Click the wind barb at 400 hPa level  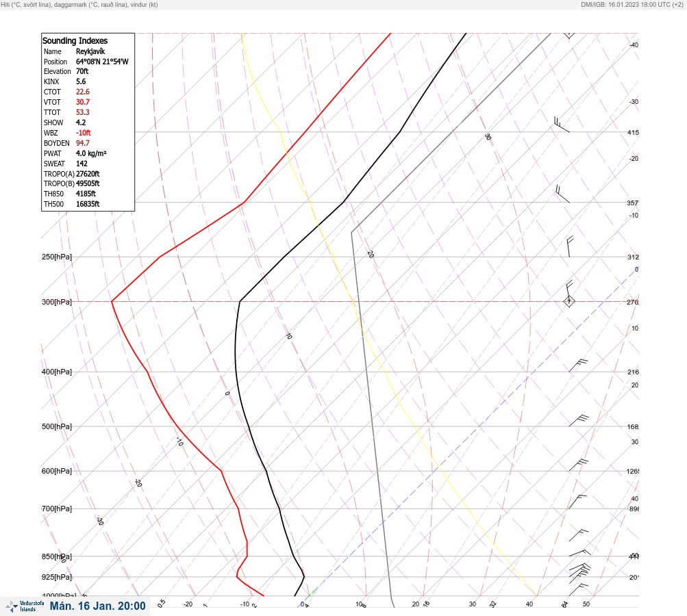(578, 365)
